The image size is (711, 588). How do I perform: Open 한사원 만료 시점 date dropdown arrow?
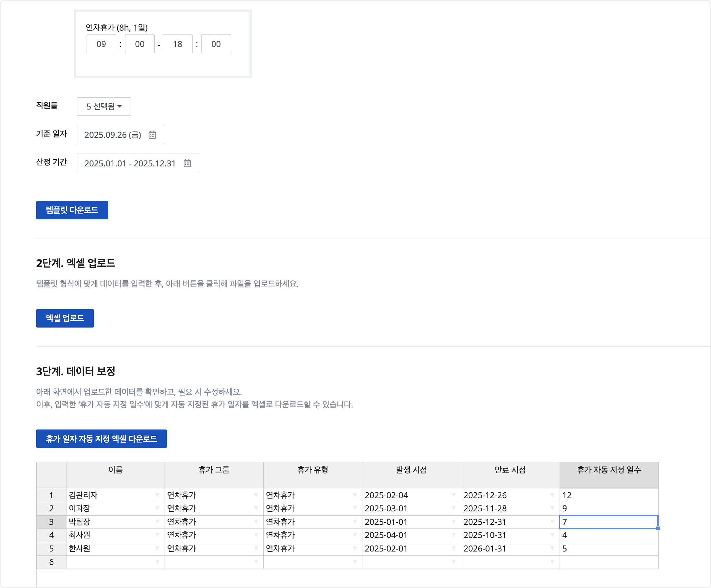point(552,548)
